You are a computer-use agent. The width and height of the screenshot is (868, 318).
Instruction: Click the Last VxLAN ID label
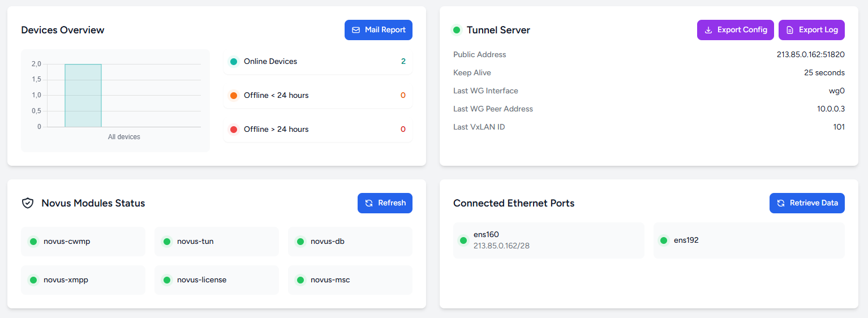pyautogui.click(x=479, y=127)
